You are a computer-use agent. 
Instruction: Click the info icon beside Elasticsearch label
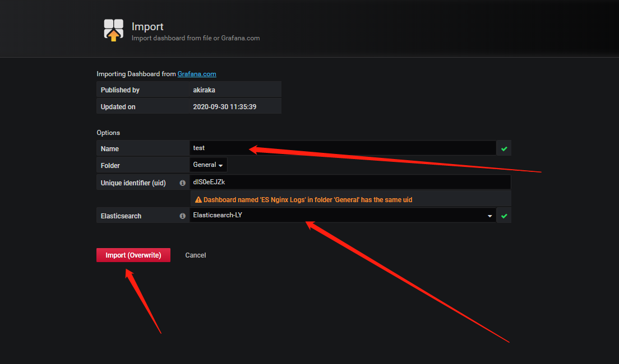click(182, 216)
